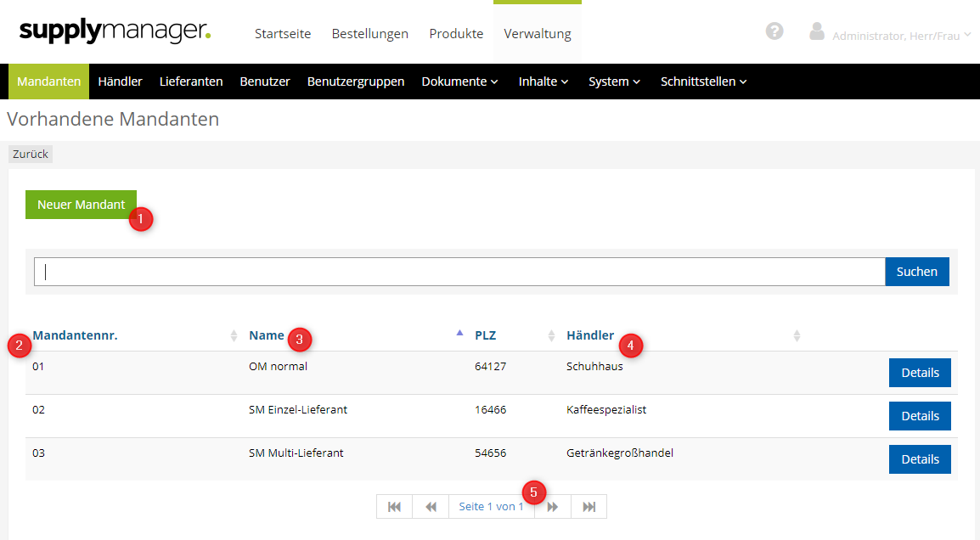Go to previous page pagination icon
The image size is (980, 540).
tap(431, 507)
